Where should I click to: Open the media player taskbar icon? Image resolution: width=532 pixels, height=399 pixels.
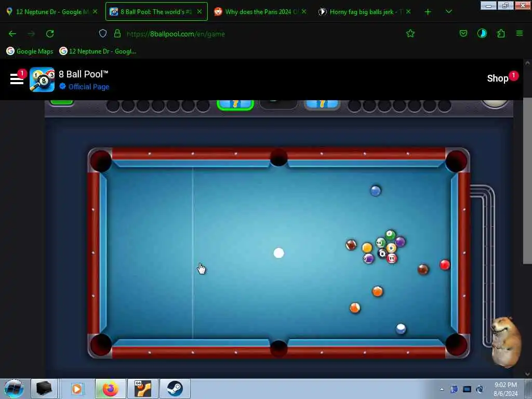click(77, 389)
